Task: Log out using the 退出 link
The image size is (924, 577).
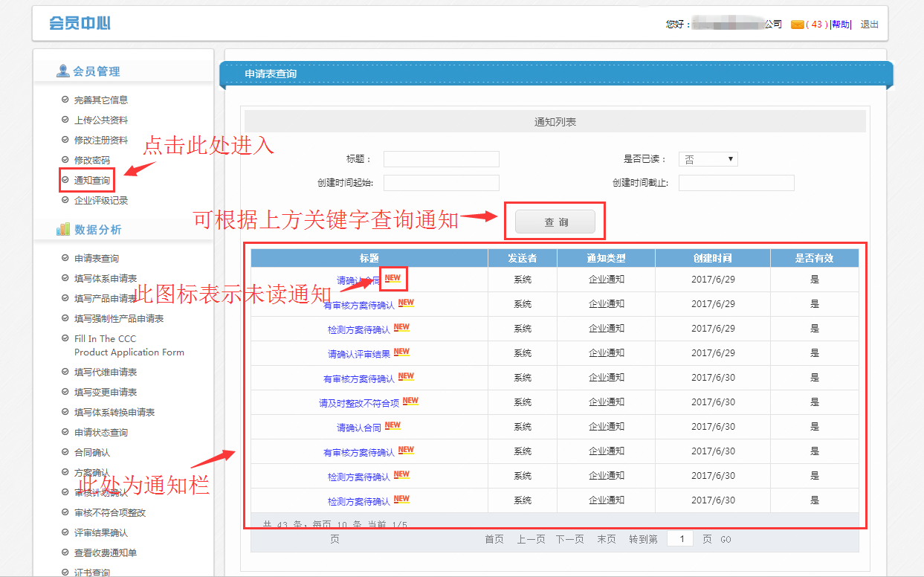Action: point(869,25)
